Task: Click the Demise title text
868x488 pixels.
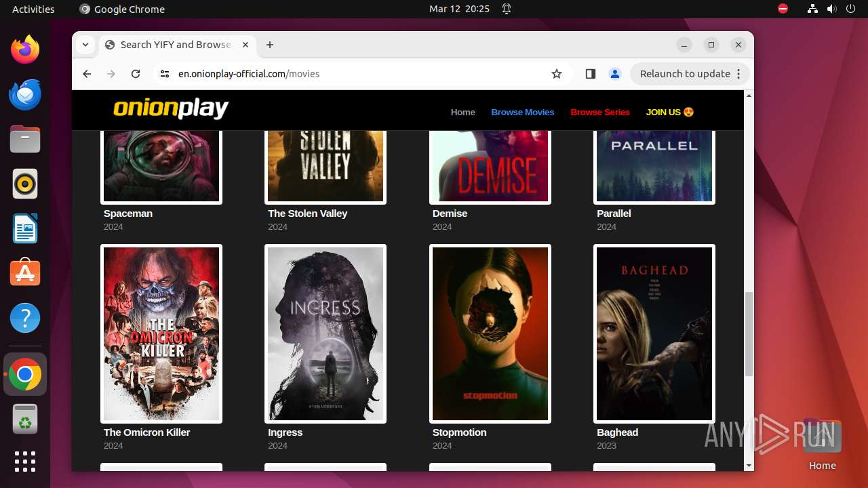Action: click(450, 213)
